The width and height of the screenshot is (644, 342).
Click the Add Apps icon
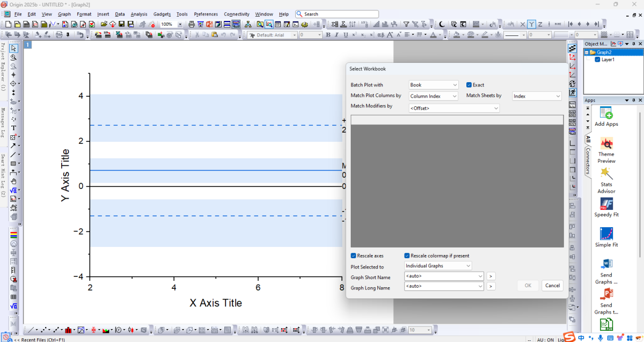(606, 116)
